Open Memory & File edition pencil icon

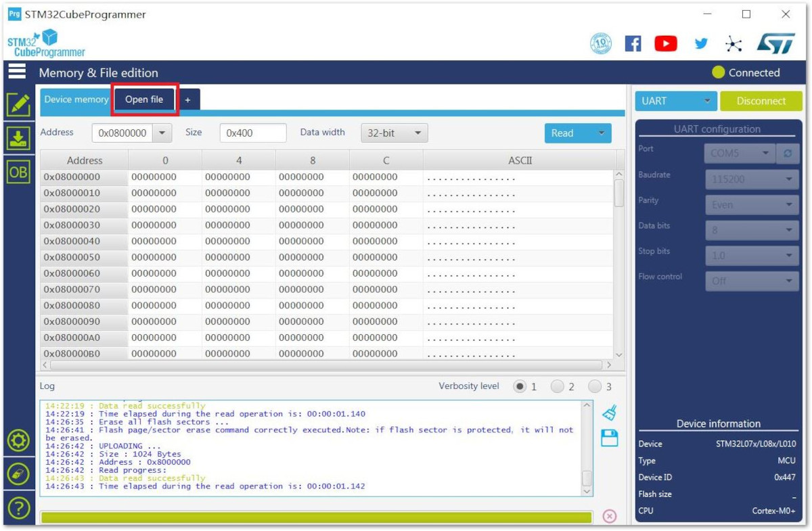tap(18, 105)
